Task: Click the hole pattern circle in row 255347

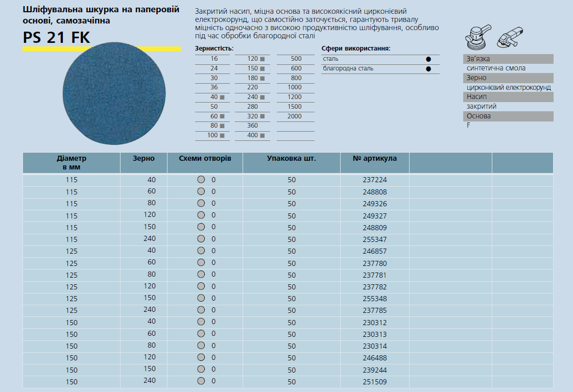Action: point(201,238)
